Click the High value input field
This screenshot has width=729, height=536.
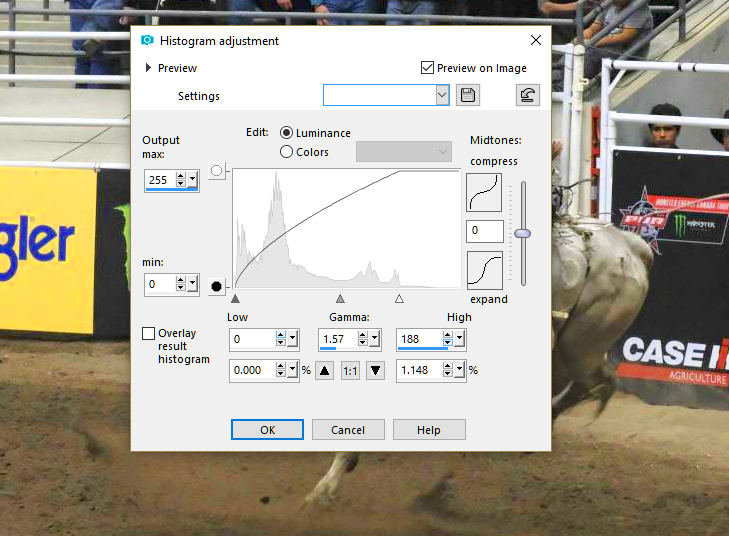pos(420,339)
